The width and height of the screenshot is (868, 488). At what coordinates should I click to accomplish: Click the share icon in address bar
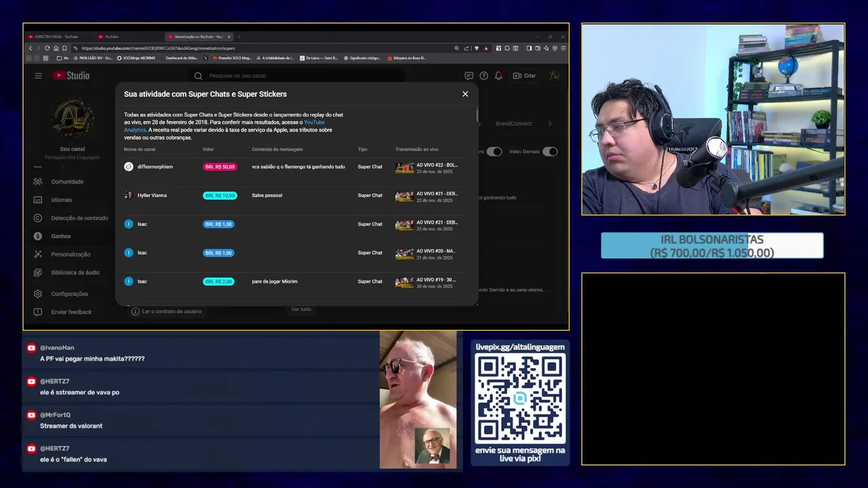click(467, 48)
